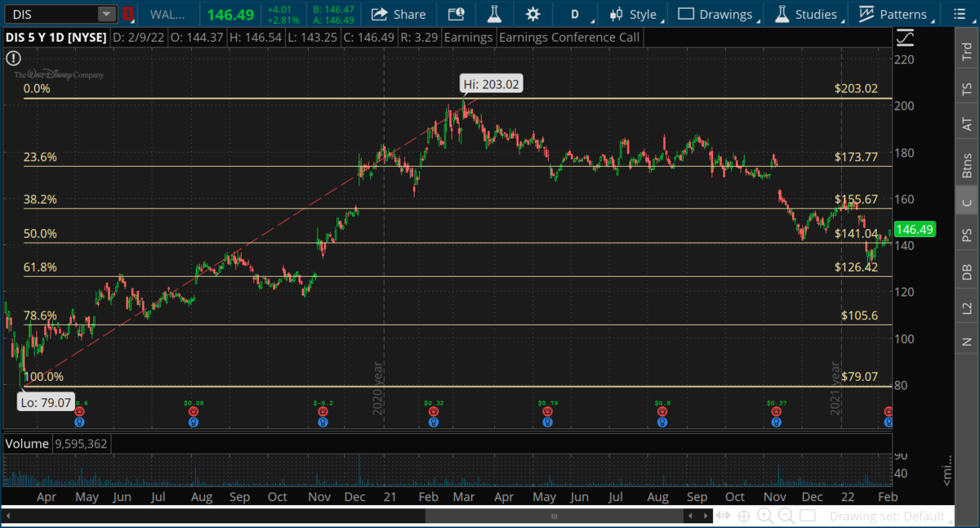Click the Volume 9,595,362 label

(x=58, y=444)
